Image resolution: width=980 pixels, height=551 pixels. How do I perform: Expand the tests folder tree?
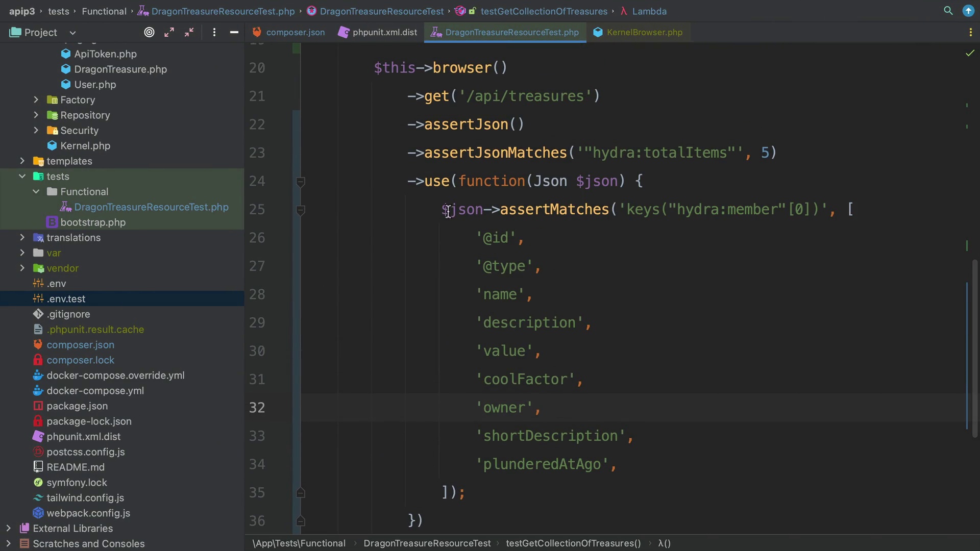[x=20, y=176]
